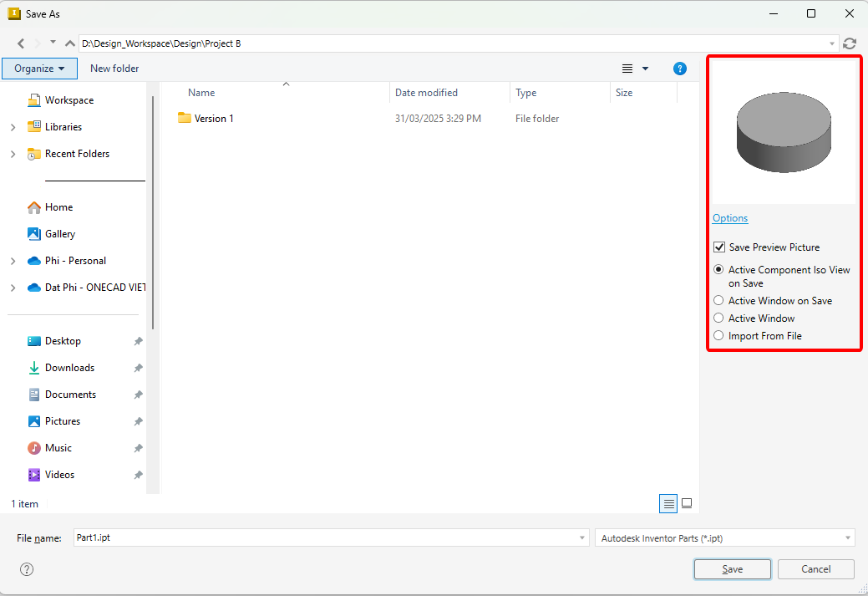Select Phi - Personal OneDrive

click(75, 261)
